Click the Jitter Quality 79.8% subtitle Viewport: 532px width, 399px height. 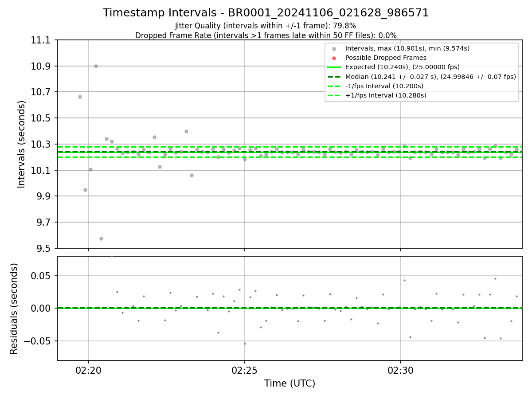[x=266, y=26]
